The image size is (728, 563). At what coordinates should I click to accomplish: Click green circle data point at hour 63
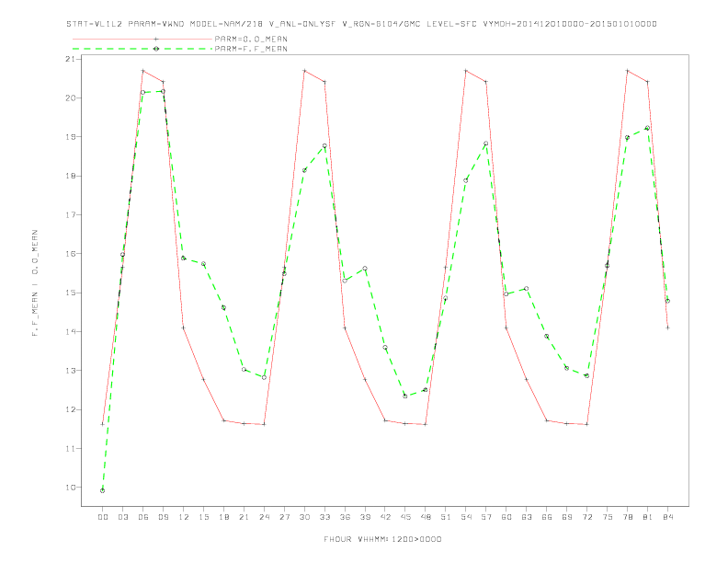[x=527, y=289]
